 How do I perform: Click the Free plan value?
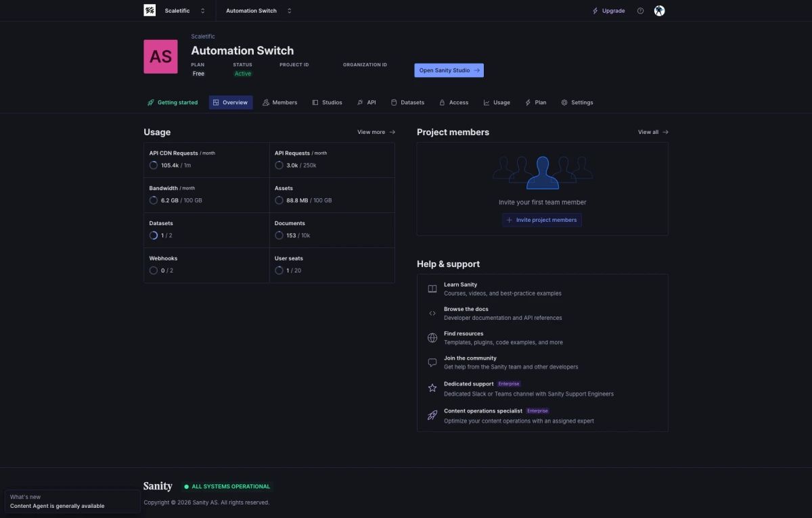click(x=198, y=74)
